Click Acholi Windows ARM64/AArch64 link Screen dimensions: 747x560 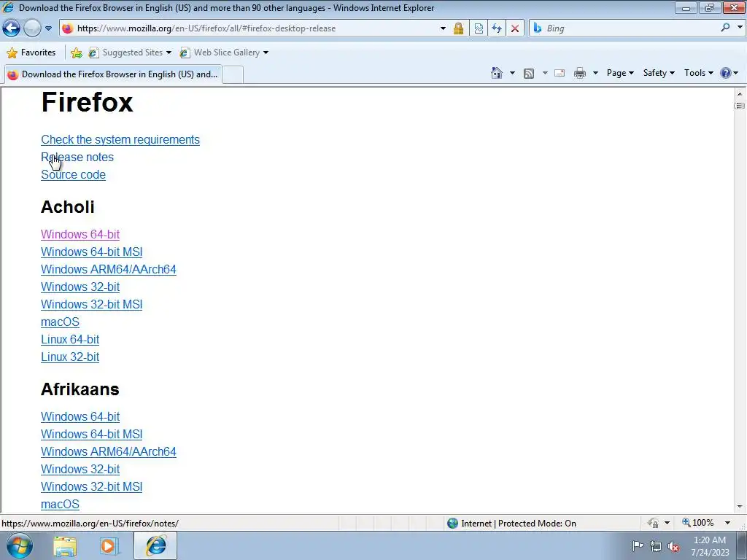[x=109, y=270]
